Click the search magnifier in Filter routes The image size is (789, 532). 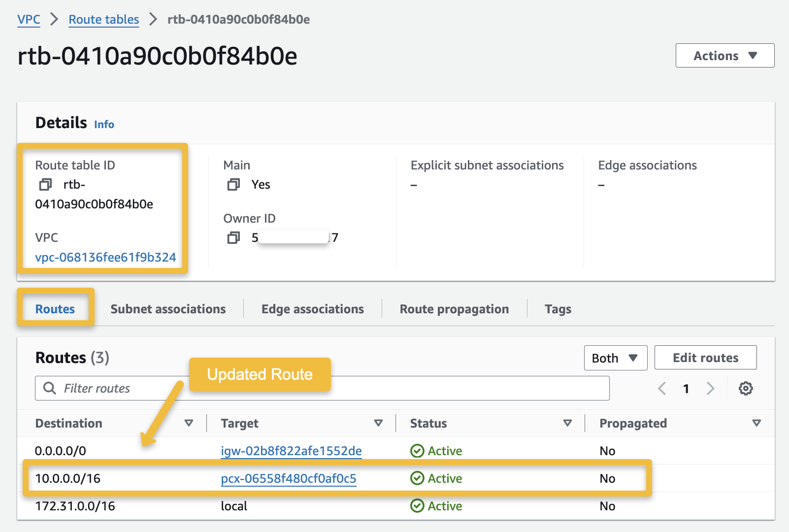(x=49, y=388)
